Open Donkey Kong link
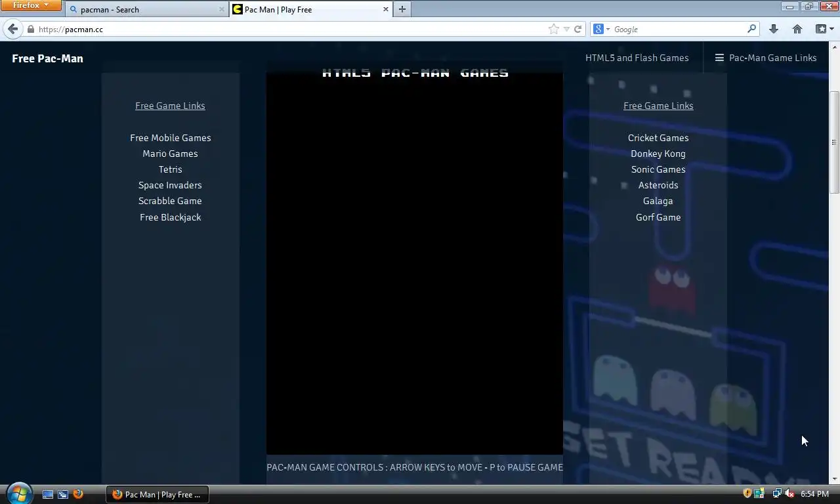Viewport: 840px width, 504px height. [658, 154]
